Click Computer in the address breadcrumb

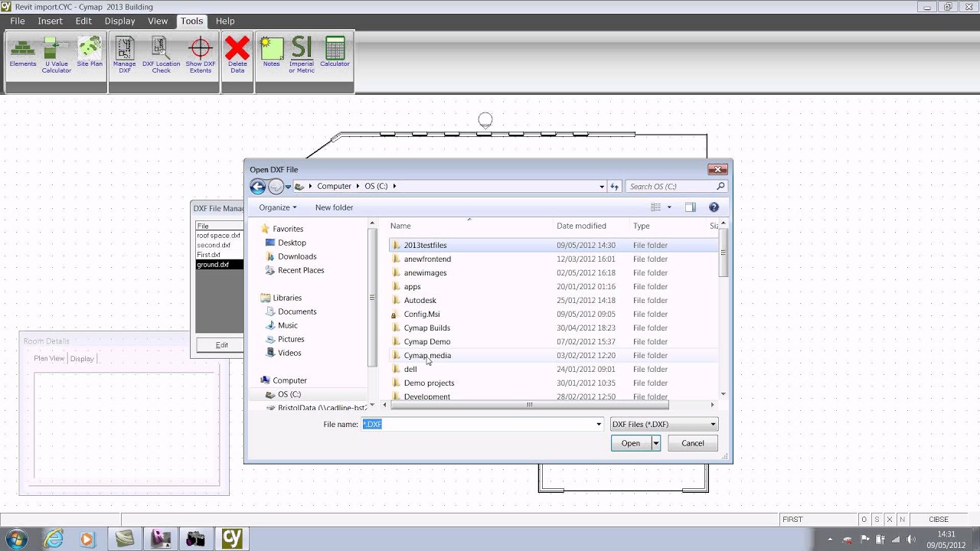click(334, 186)
